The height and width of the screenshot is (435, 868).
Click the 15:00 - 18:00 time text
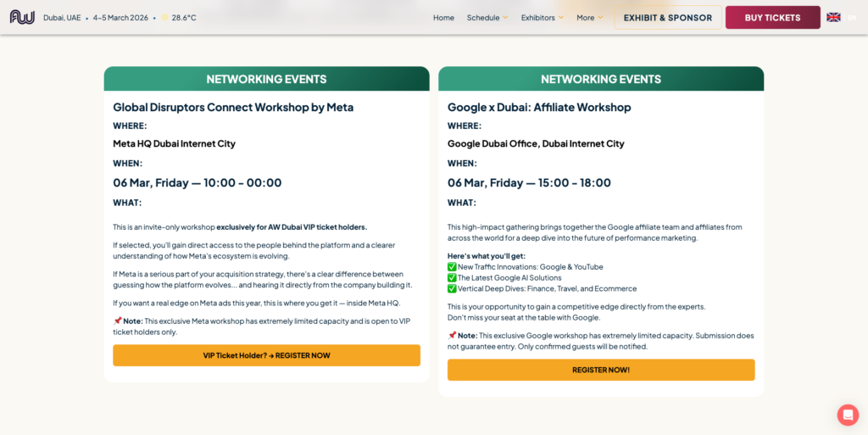pyautogui.click(x=575, y=182)
